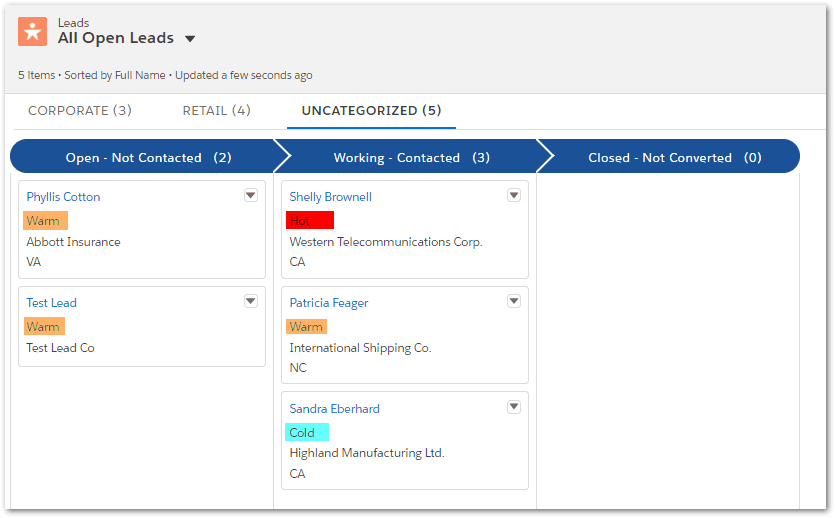Open the Sandra Eberhard lead record
The width and height of the screenshot is (835, 518).
(x=334, y=409)
